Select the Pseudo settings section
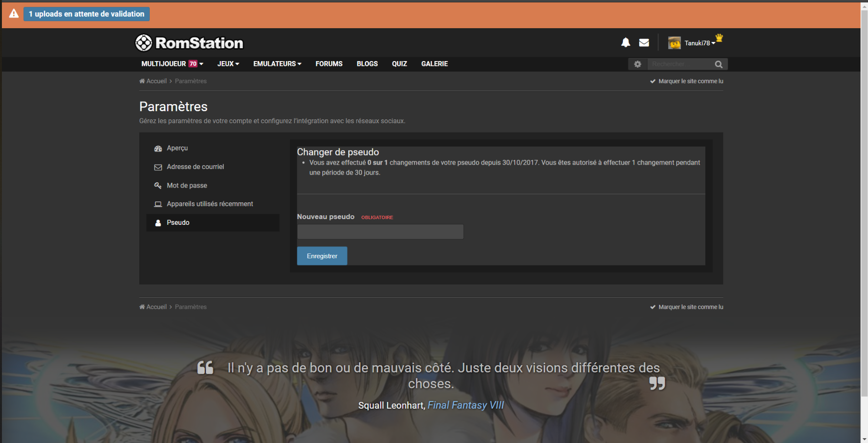Screen dimensions: 868x443 click(x=213, y=223)
